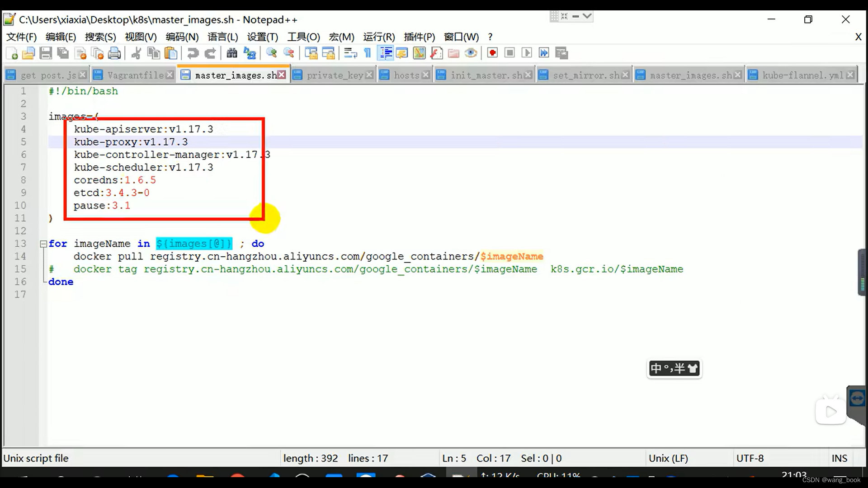868x488 pixels.
Task: Toggle the indent guide button
Action: click(386, 53)
